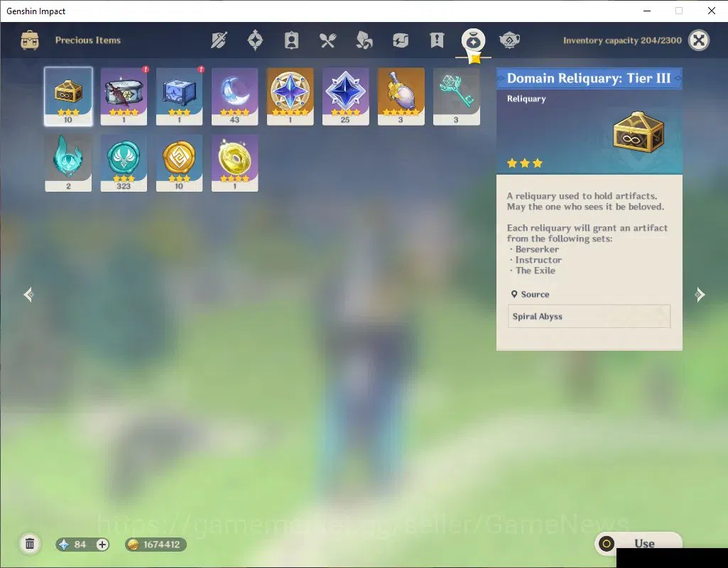Viewport: 728px width, 568px height.
Task: Open the Quest items tab
Action: tap(437, 40)
